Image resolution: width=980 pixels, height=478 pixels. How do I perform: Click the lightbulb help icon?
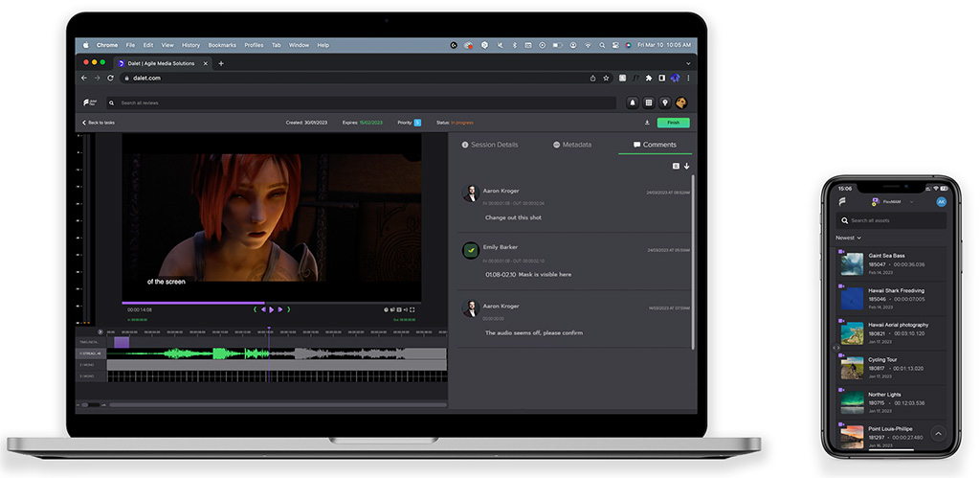(665, 102)
